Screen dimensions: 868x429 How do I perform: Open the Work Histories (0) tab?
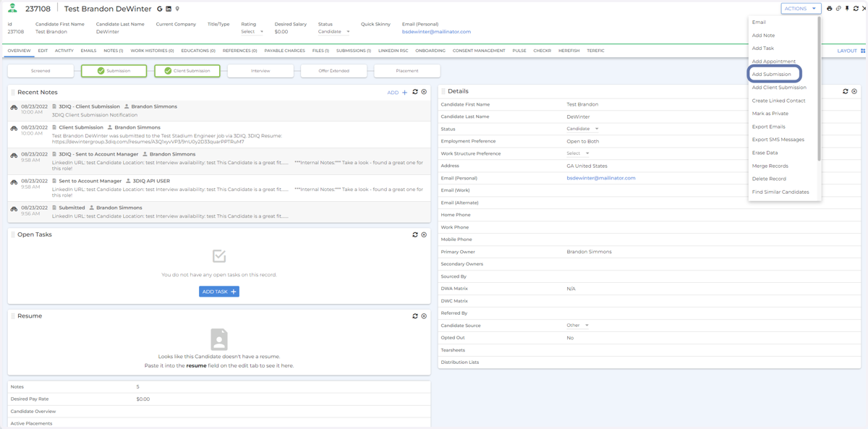coord(152,51)
